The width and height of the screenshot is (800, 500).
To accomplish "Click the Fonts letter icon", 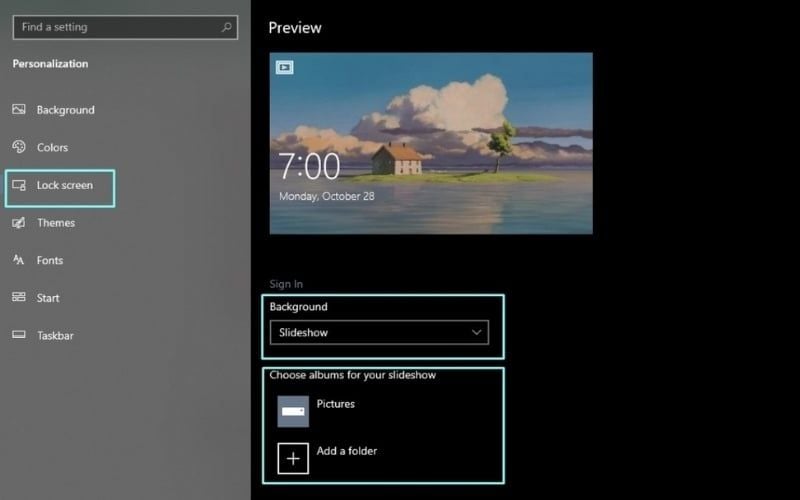I will (x=19, y=260).
